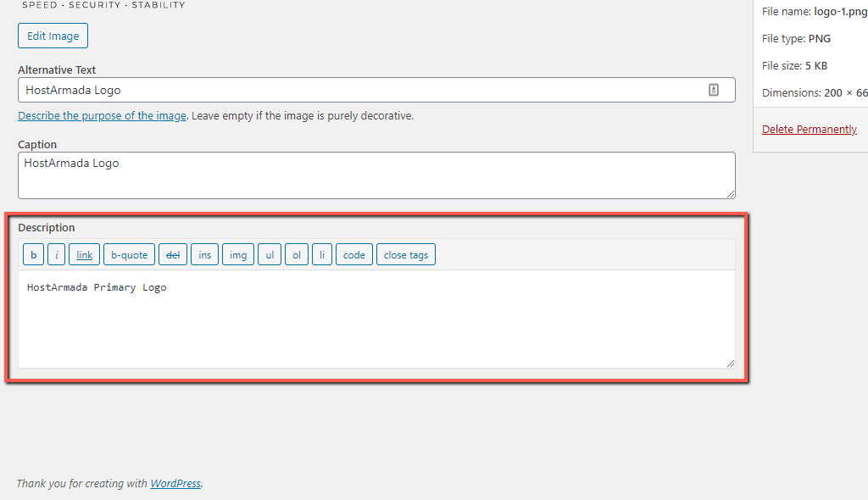Add an unordered list via ul button
The width and height of the screenshot is (868, 500).
click(x=270, y=255)
